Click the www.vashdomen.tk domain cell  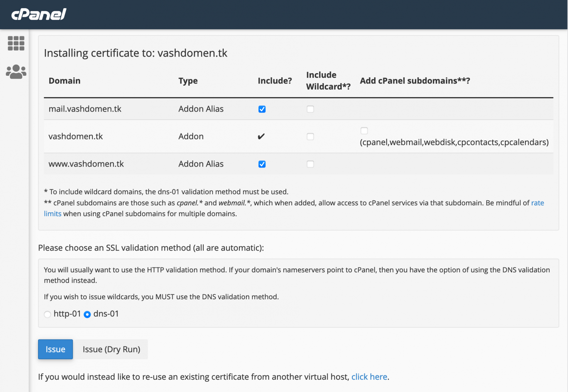click(86, 164)
